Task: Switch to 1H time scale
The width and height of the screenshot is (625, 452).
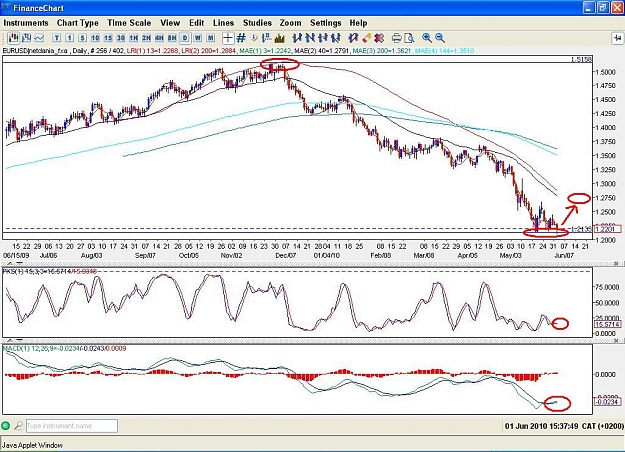Action: (x=134, y=38)
